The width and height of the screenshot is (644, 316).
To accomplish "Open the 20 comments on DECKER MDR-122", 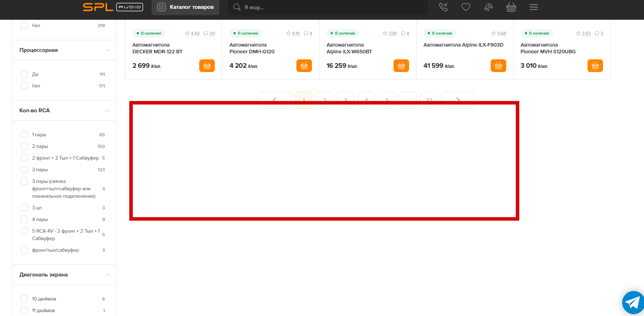I will point(209,34).
